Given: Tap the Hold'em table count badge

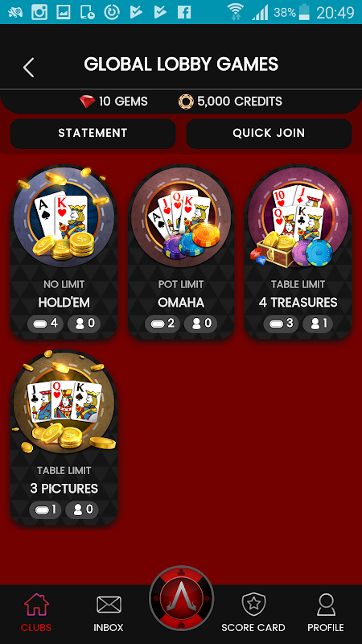Looking at the screenshot, I should coord(45,324).
